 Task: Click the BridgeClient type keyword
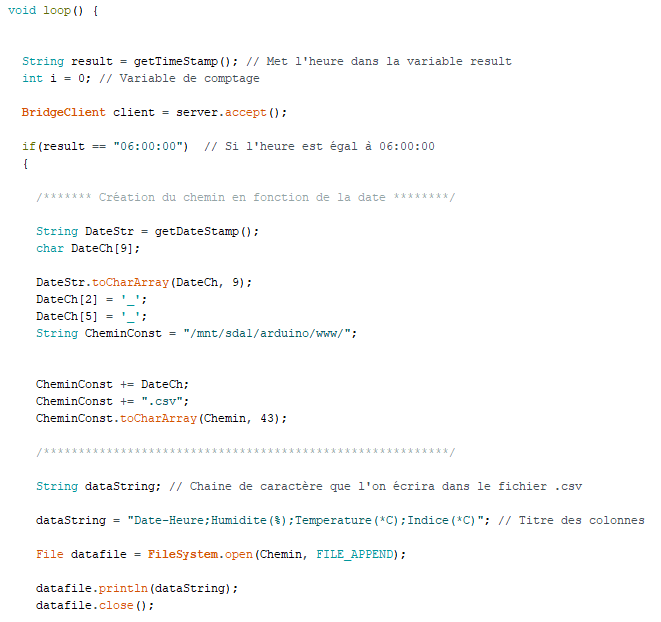click(x=63, y=112)
